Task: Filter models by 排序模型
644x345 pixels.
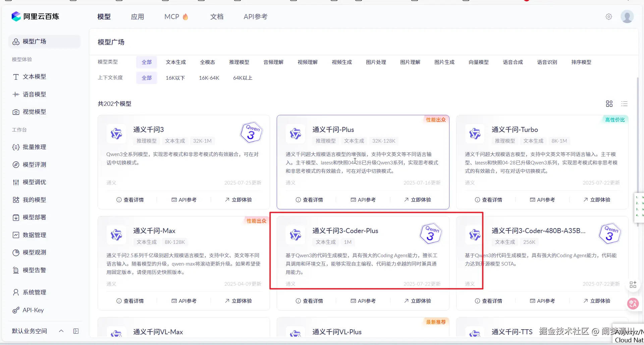Action: [581, 62]
